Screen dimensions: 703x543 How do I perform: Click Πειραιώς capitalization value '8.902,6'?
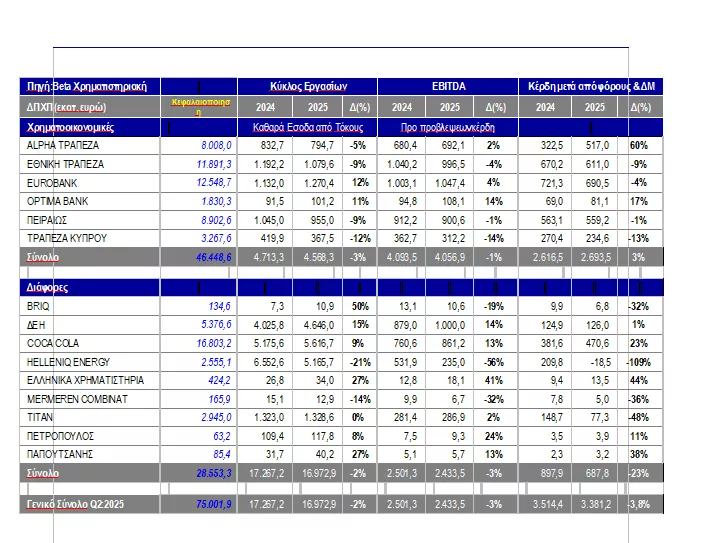216,220
